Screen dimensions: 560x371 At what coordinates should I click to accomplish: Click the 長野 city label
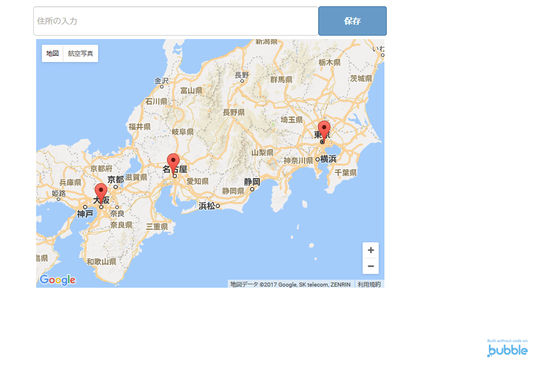coord(242,75)
